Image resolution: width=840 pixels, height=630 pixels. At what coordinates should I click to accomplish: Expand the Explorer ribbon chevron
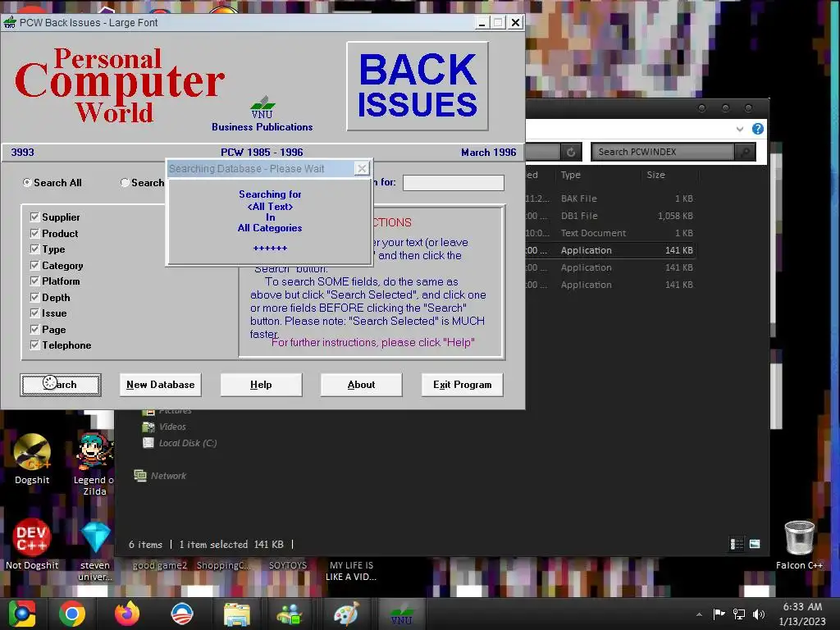click(740, 129)
